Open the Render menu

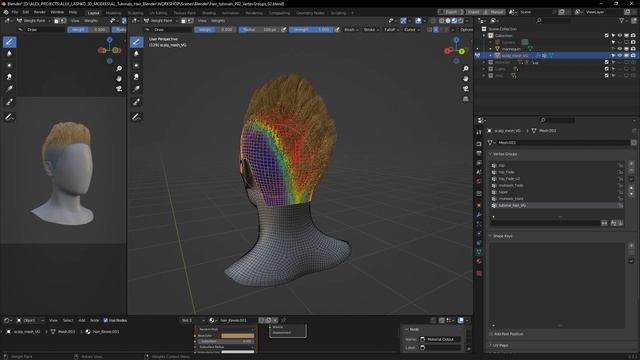click(x=40, y=12)
